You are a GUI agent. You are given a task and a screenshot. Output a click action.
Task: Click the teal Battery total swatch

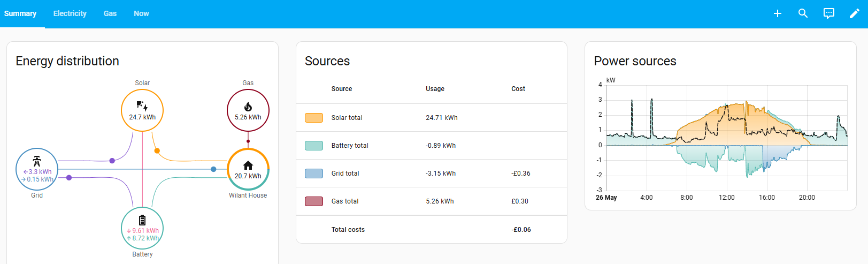click(x=314, y=146)
